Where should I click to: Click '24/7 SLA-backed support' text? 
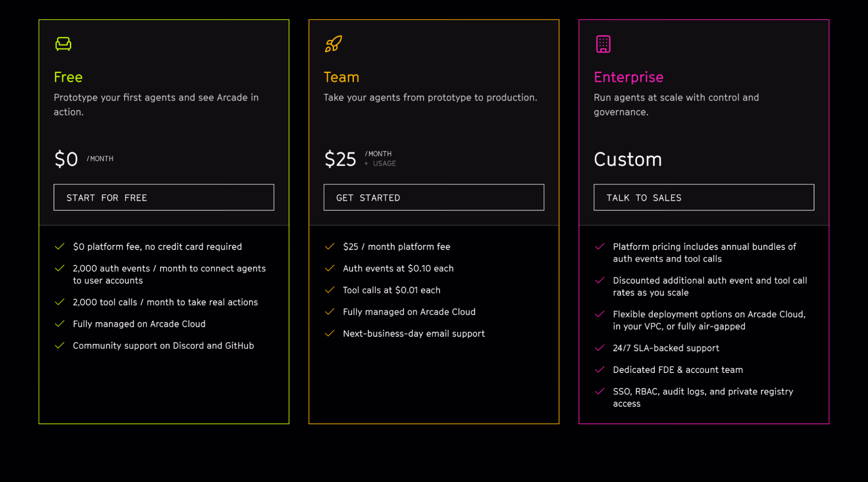click(x=666, y=348)
